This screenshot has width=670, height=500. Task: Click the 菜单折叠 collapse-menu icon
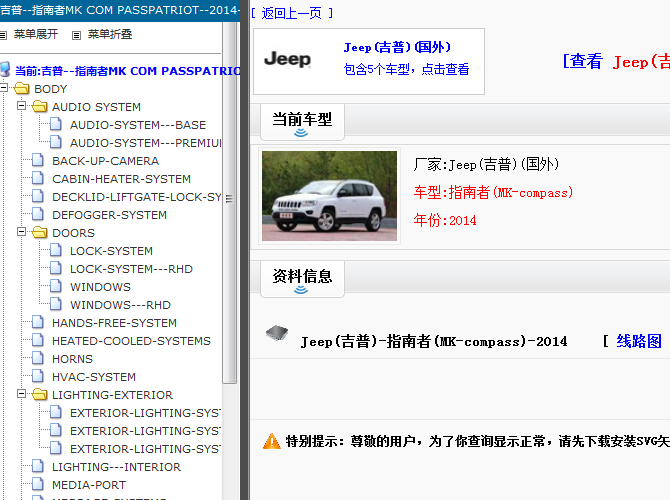76,35
